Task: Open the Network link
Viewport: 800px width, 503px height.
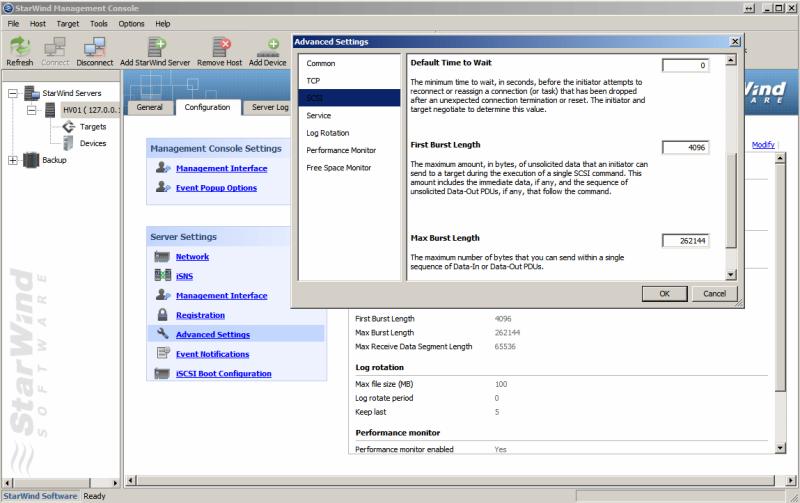Action: pyautogui.click(x=192, y=257)
